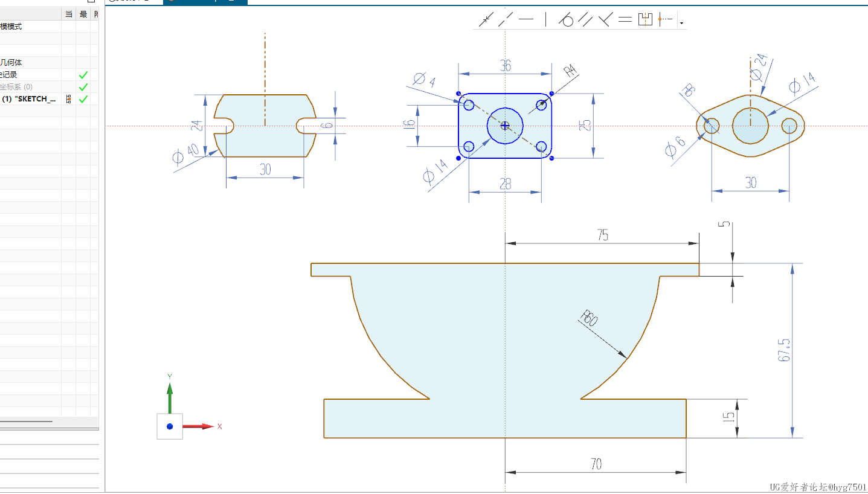Apply the Coincident constraint tool

tap(486, 20)
